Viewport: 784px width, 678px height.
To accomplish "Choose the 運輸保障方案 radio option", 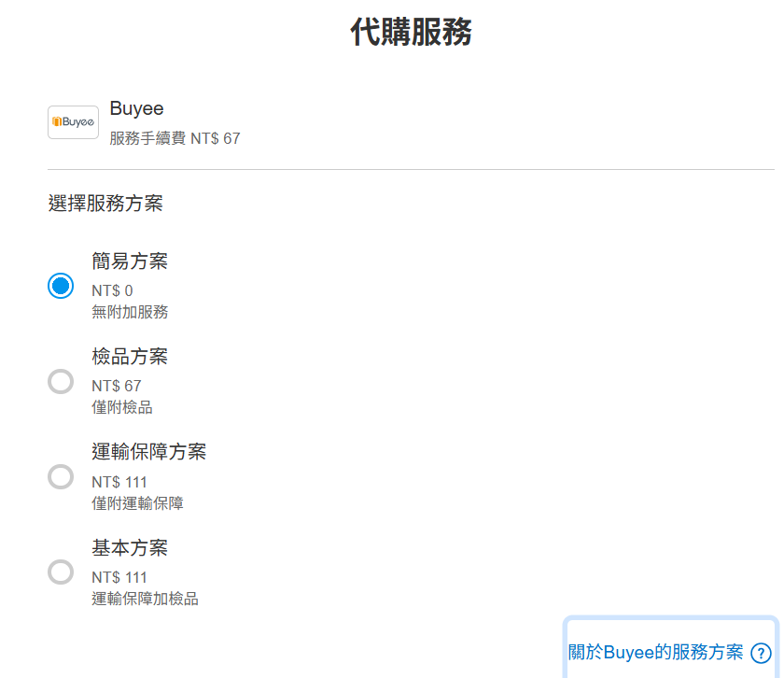I will (x=61, y=476).
